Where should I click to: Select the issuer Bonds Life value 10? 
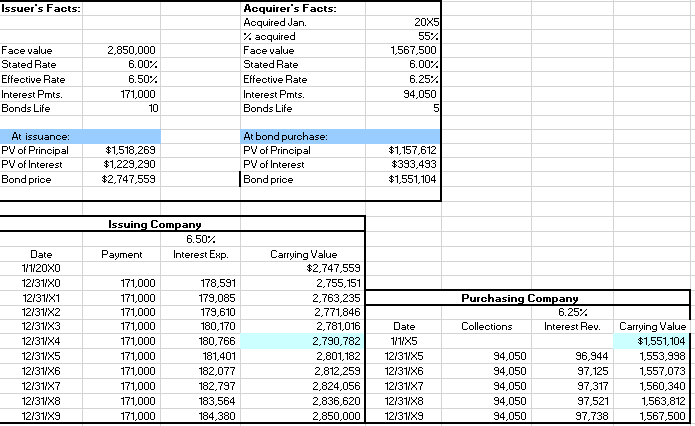coord(153,109)
